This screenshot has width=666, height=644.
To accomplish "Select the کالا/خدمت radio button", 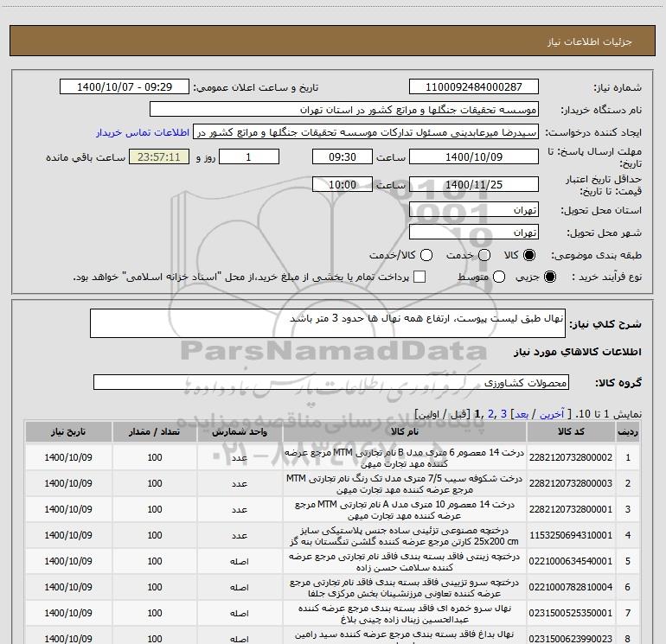I will coord(426,255).
